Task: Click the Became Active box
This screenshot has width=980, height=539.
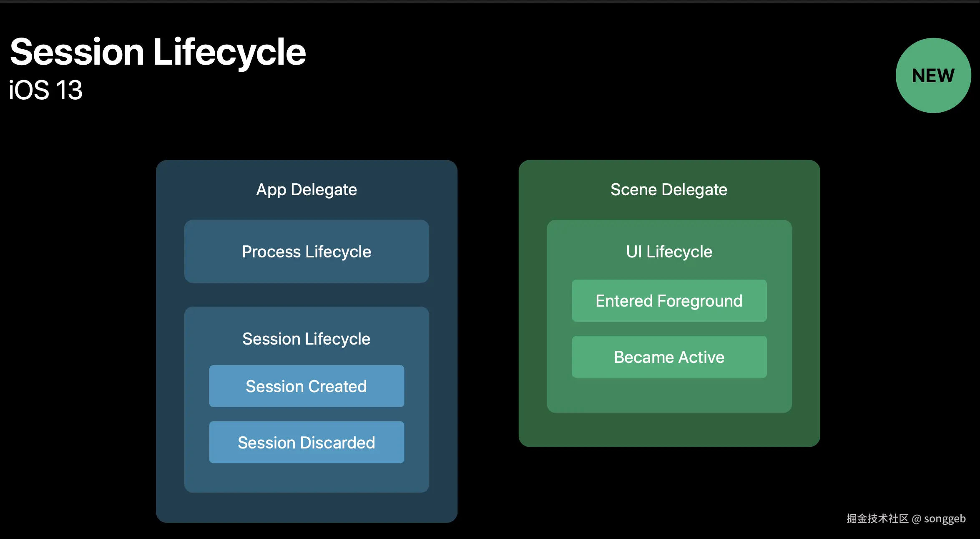Action: [669, 357]
